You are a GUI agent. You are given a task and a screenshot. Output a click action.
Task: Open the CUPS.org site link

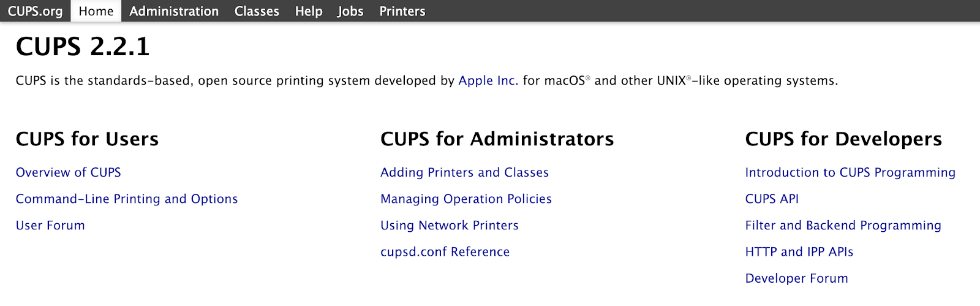(x=35, y=11)
